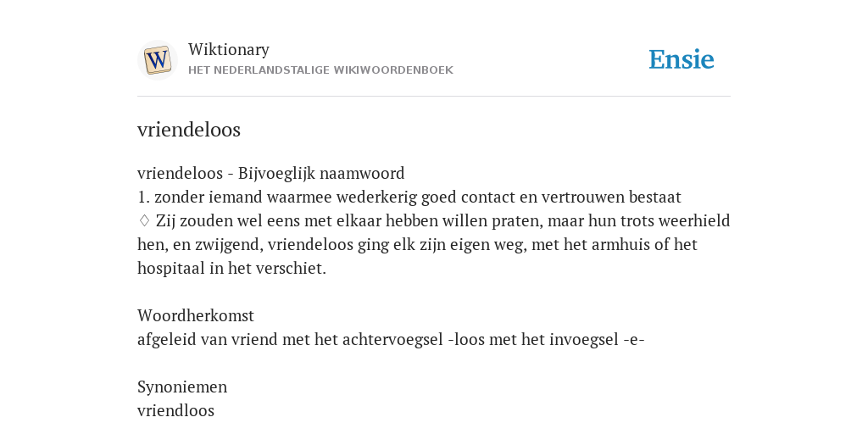Screen dimensions: 868x434
Task: Click the vriendeloos heading
Action: pos(189,130)
